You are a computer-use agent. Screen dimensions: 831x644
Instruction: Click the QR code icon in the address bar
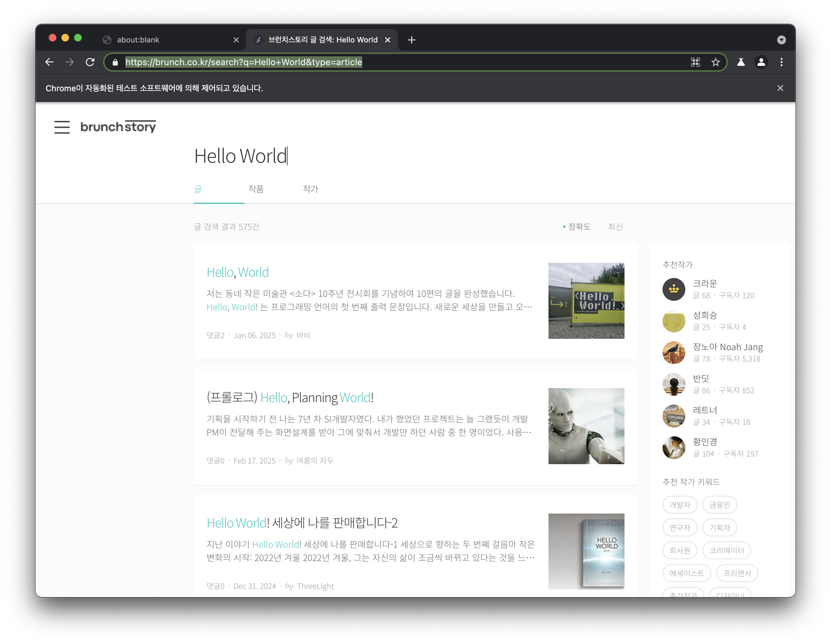(x=695, y=62)
